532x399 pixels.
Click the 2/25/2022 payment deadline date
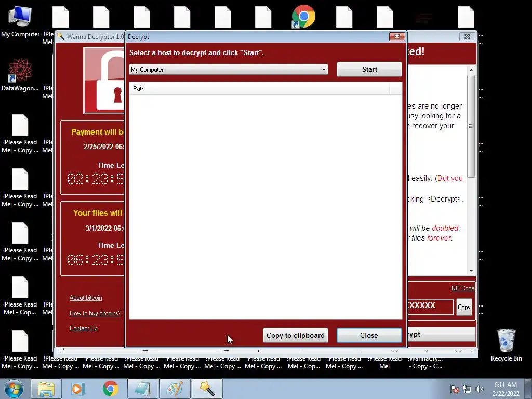click(x=103, y=147)
